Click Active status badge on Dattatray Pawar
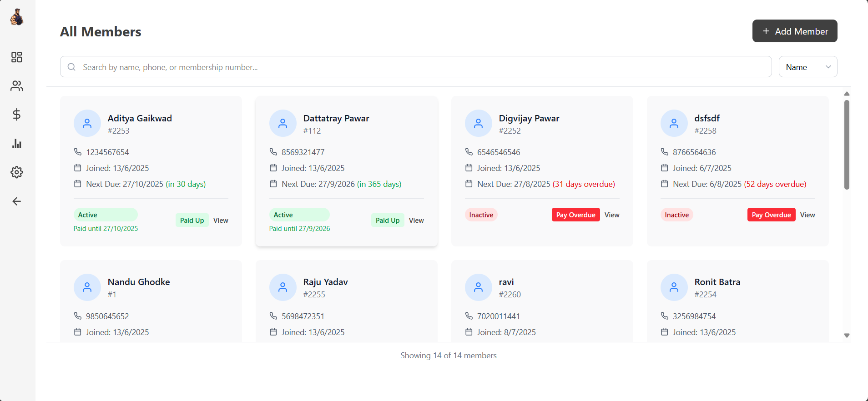Image resolution: width=868 pixels, height=401 pixels. pyautogui.click(x=299, y=215)
